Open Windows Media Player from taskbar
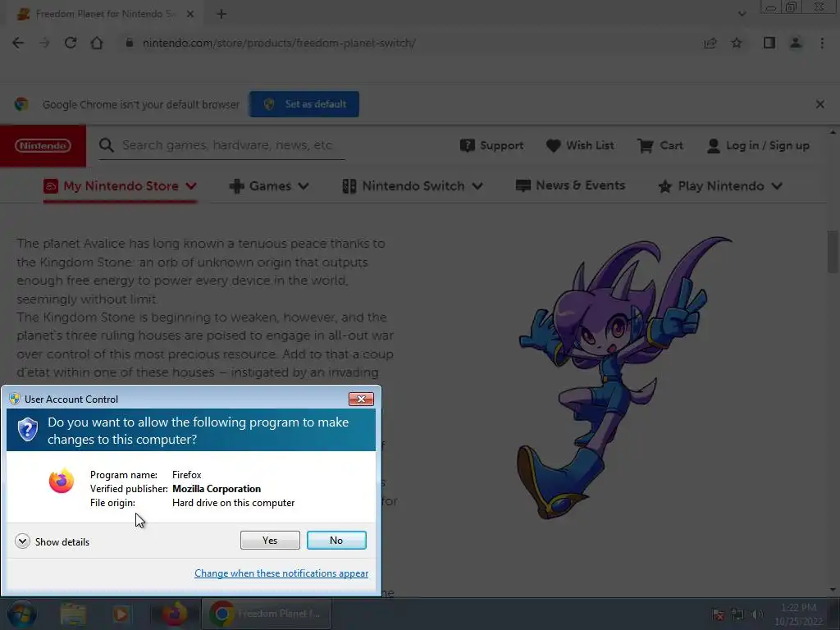The width and height of the screenshot is (840, 630). (x=121, y=614)
